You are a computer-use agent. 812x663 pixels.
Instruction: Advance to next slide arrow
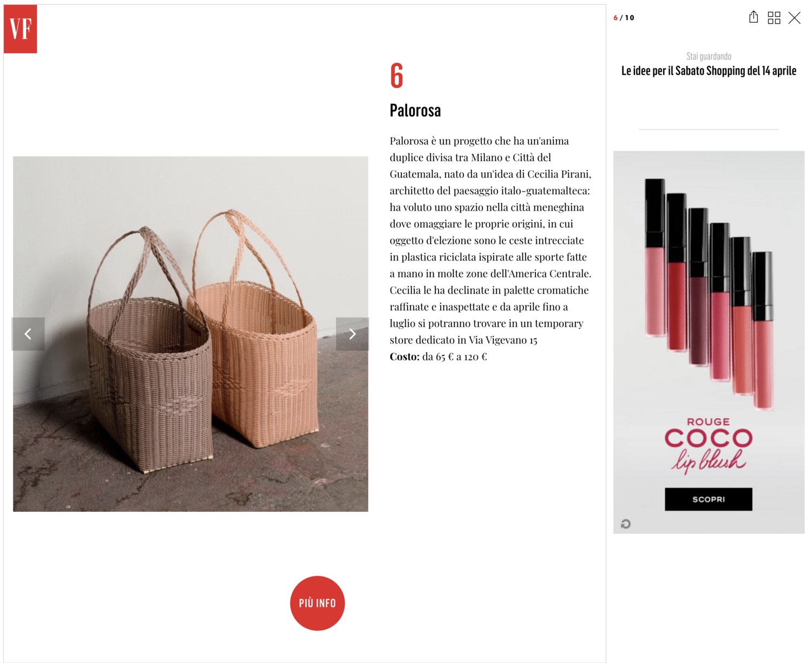click(x=352, y=334)
